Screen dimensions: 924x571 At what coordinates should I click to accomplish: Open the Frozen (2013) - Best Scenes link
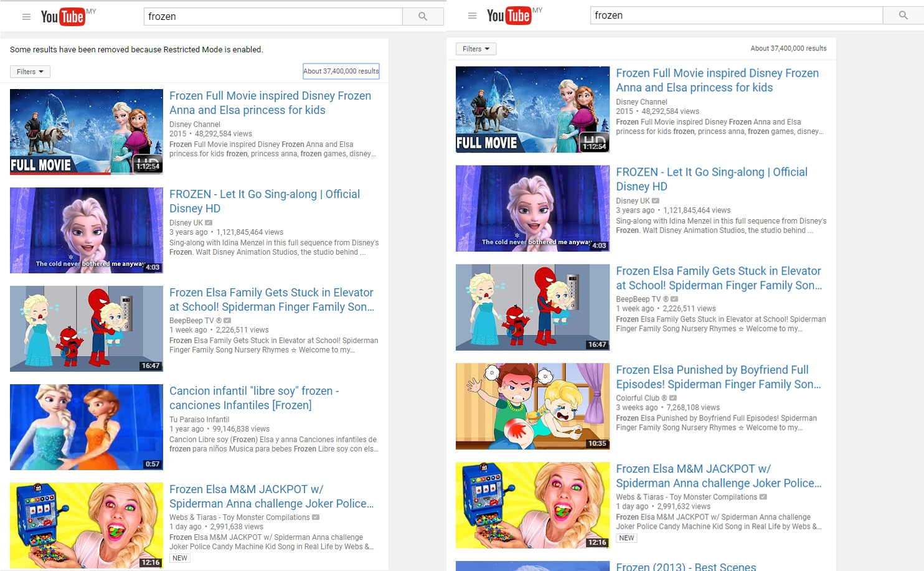(686, 566)
